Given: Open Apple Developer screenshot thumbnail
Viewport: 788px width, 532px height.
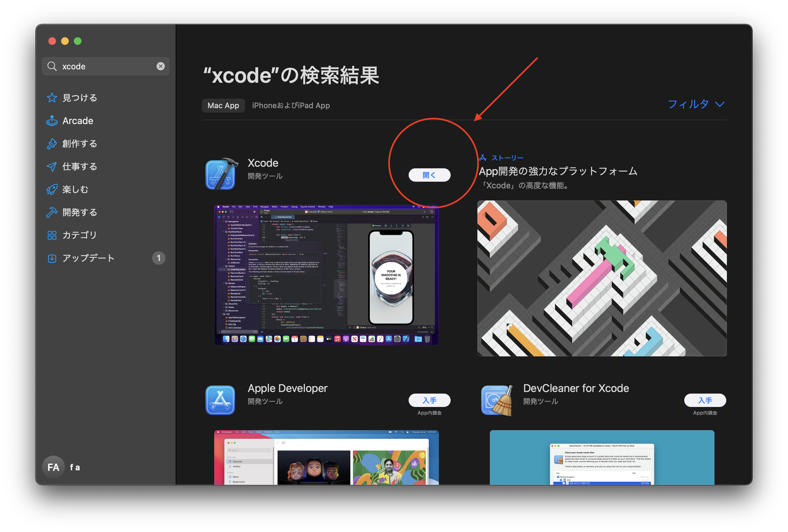Looking at the screenshot, I should point(327,458).
